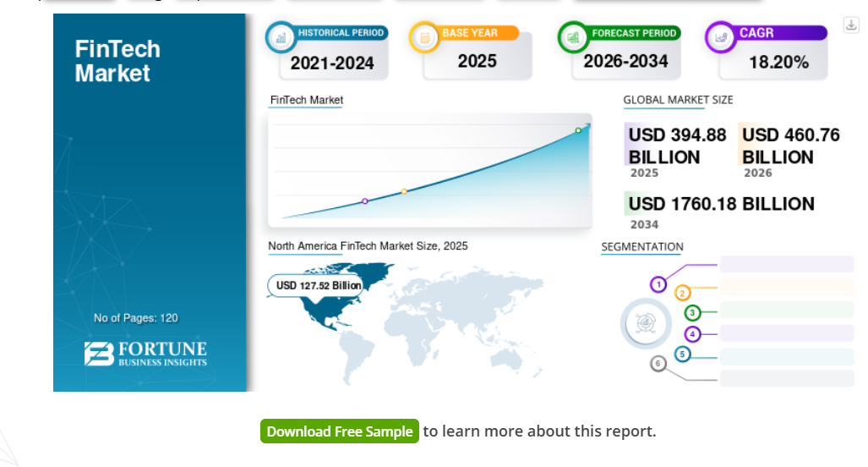This screenshot has width=868, height=467.
Task: Click the green marker on the market chart
Action: [x=578, y=131]
